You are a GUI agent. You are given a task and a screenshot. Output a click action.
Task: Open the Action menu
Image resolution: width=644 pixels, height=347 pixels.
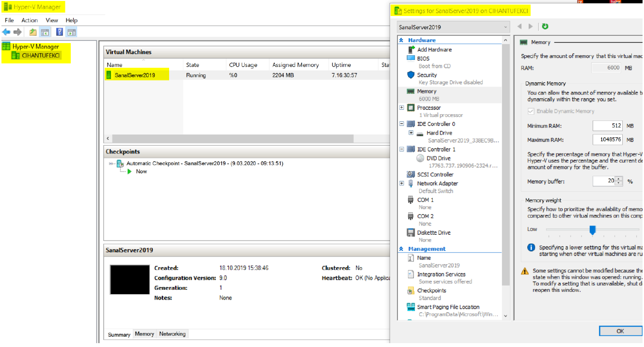click(30, 20)
